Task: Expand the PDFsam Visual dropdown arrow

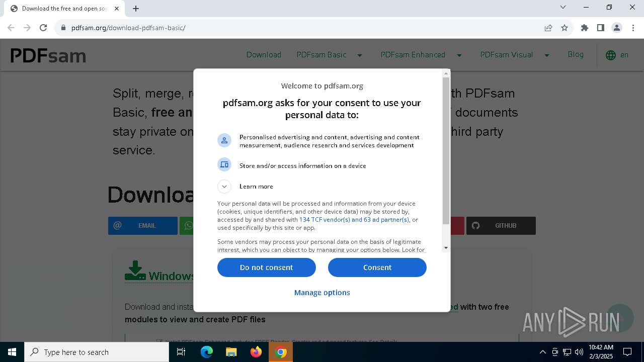Action: click(x=547, y=55)
